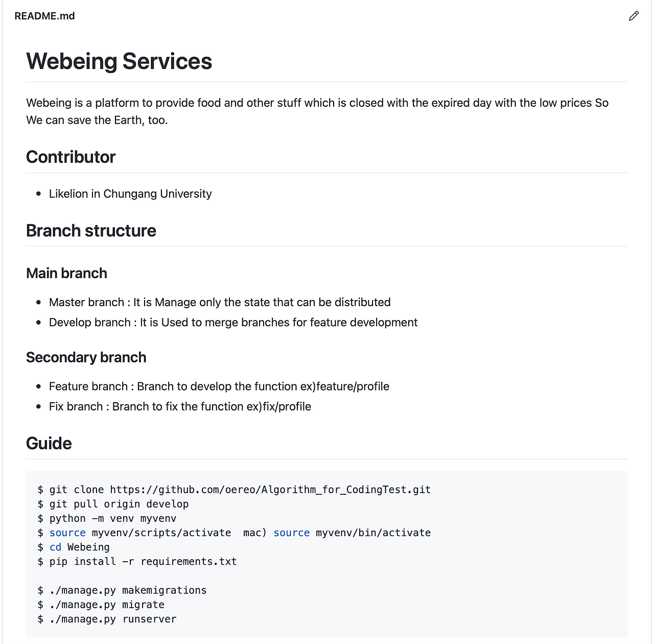Click the pencil icon to edit README.md
This screenshot has height=644, width=654.
tap(633, 16)
